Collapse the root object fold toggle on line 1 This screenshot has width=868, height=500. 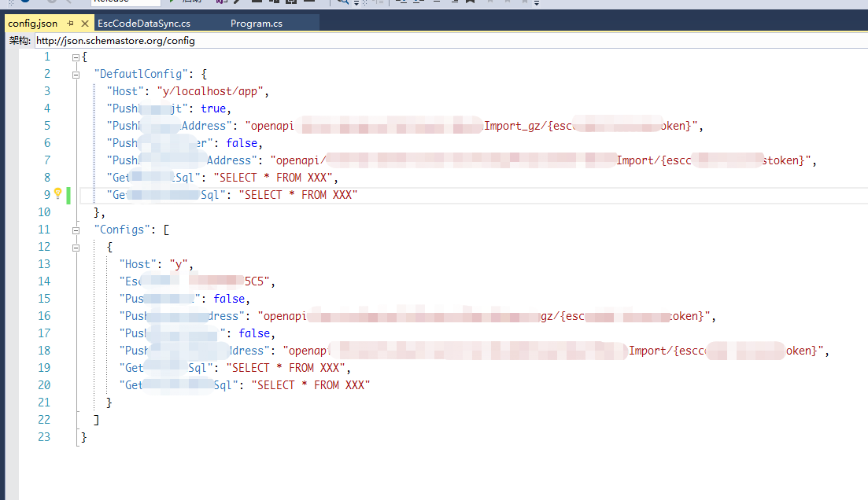76,57
